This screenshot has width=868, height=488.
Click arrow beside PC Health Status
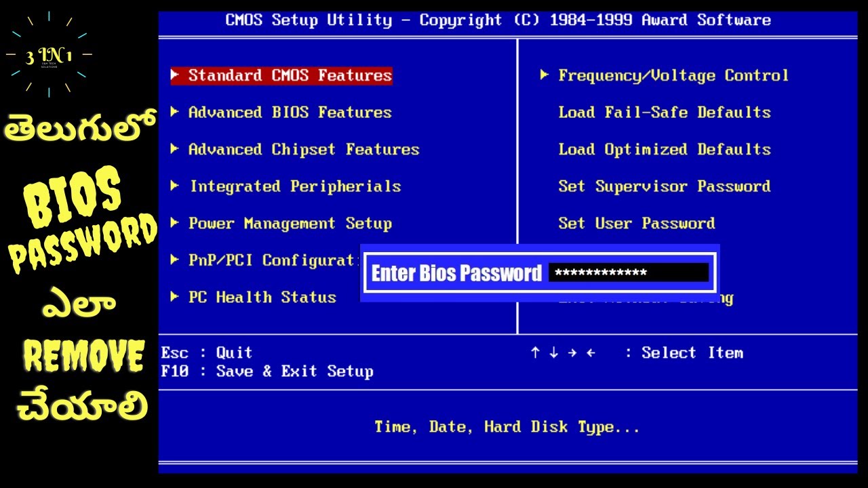(175, 296)
